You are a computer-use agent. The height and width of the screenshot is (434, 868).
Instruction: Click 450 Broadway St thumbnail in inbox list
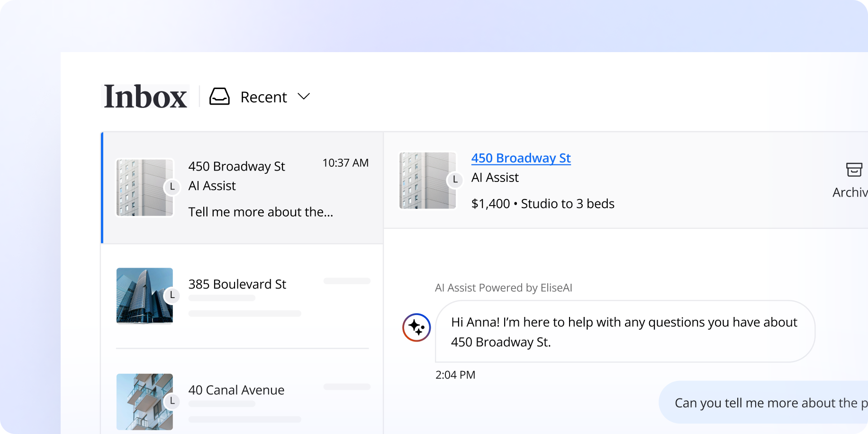145,188
